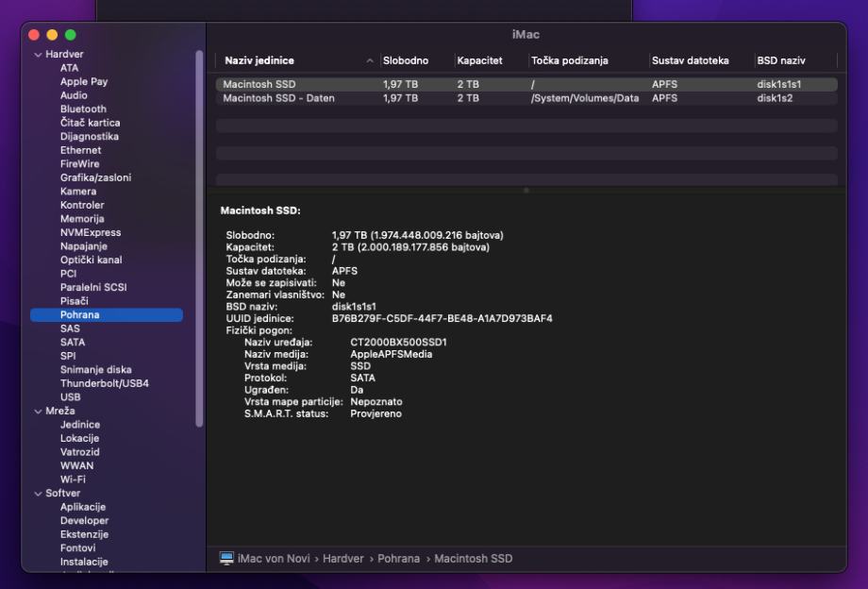Select Kontroler in sidebar
Screen dimensions: 868x589
pyautogui.click(x=82, y=205)
